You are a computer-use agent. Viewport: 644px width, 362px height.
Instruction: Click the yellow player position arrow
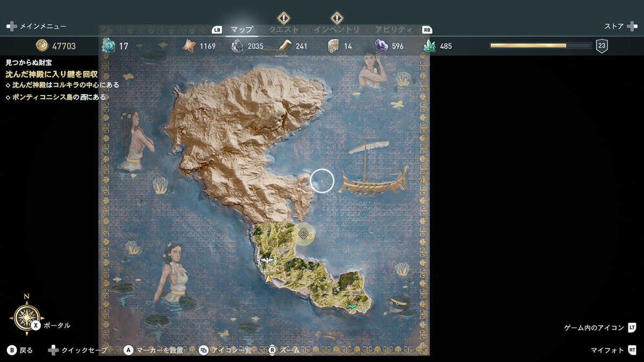pos(268,279)
